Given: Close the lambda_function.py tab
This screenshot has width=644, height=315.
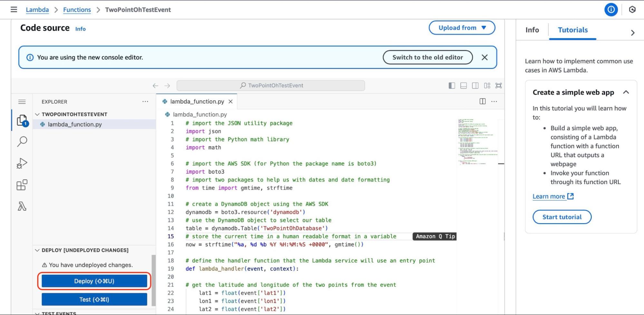Looking at the screenshot, I should (x=230, y=102).
